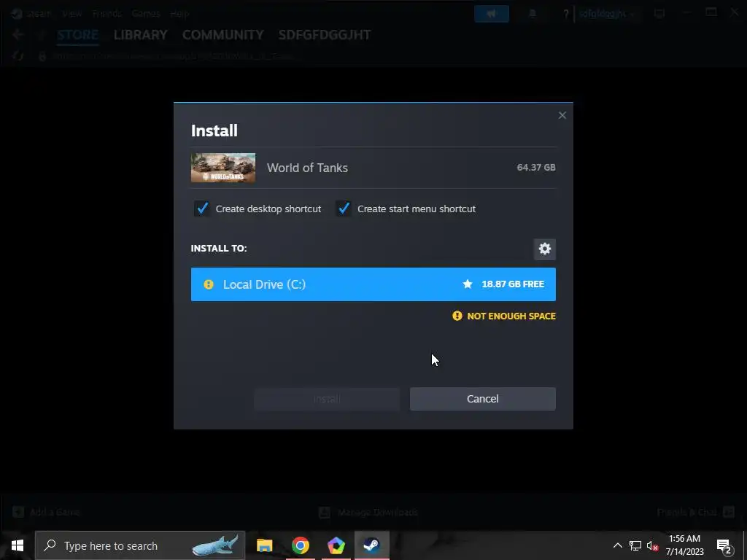Image resolution: width=747 pixels, height=560 pixels.
Task: Click the Steam help question mark
Action: click(x=566, y=14)
